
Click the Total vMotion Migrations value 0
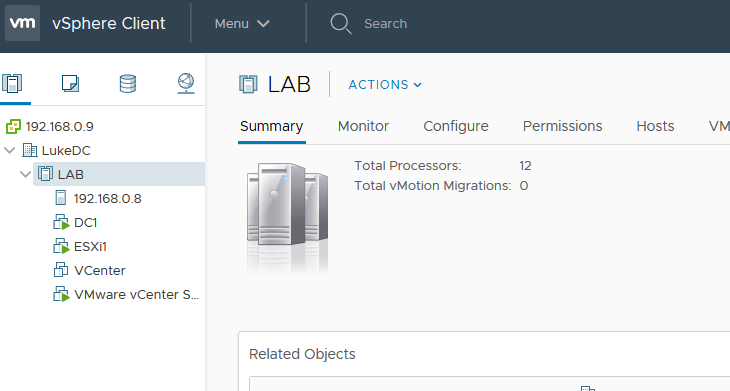(524, 186)
